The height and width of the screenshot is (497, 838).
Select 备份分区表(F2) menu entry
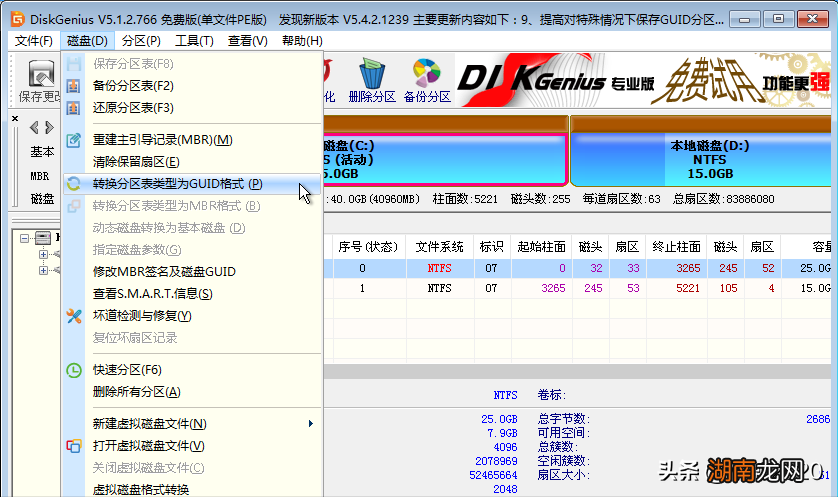tap(192, 86)
